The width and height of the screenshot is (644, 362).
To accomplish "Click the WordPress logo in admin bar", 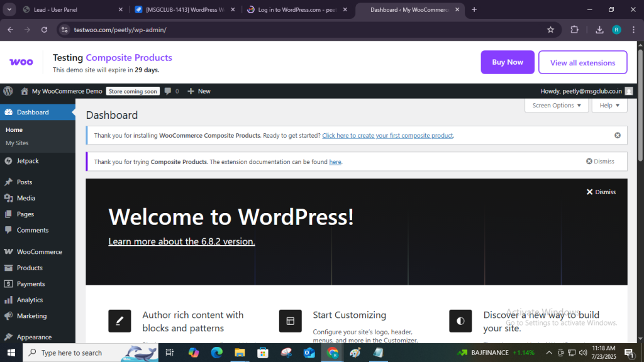I will [x=8, y=91].
